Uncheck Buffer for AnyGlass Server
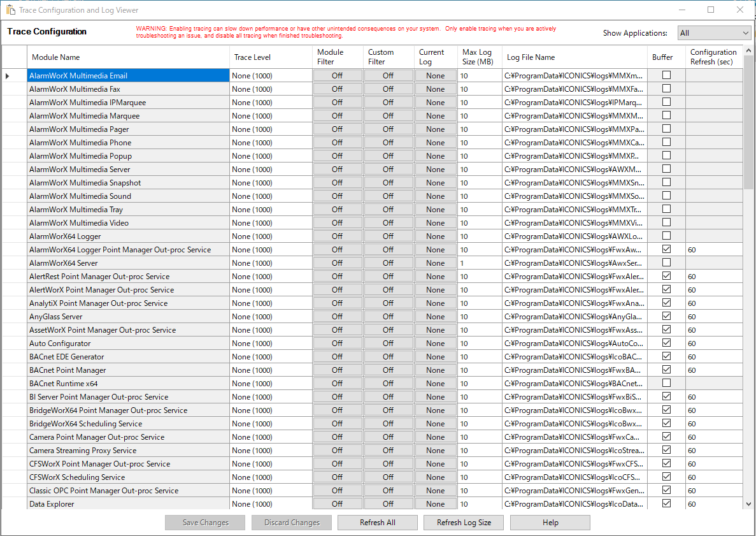The height and width of the screenshot is (536, 756). click(x=666, y=316)
